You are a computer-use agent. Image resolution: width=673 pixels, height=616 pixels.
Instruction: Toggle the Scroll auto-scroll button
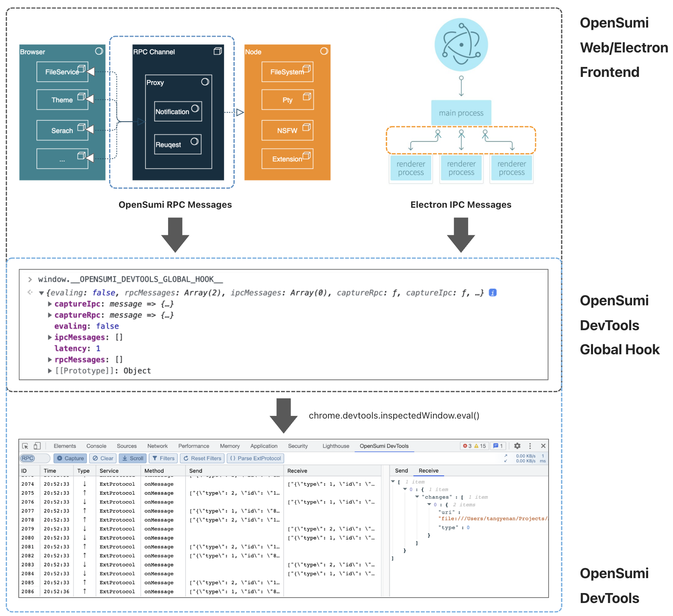click(132, 458)
